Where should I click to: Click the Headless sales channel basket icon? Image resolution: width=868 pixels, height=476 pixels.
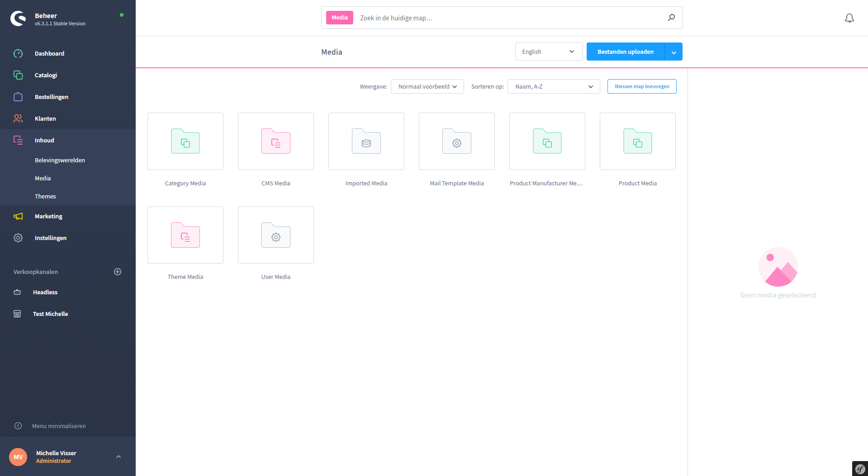pyautogui.click(x=17, y=292)
